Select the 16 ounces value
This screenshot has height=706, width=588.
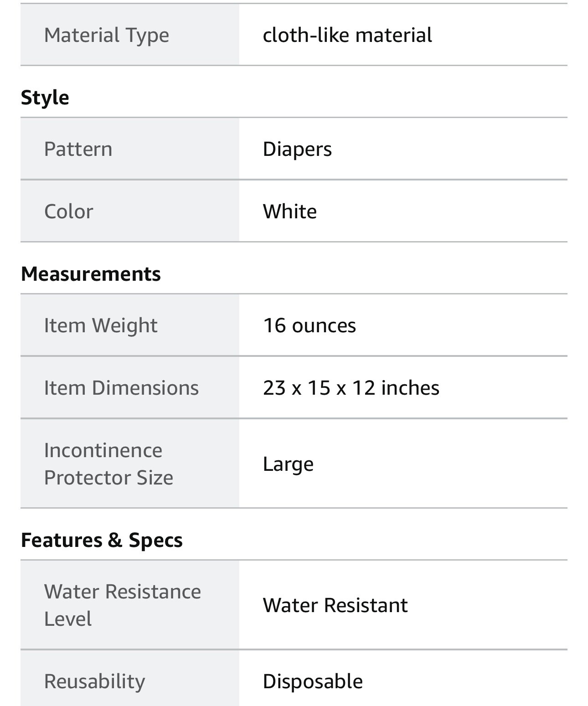click(x=309, y=325)
